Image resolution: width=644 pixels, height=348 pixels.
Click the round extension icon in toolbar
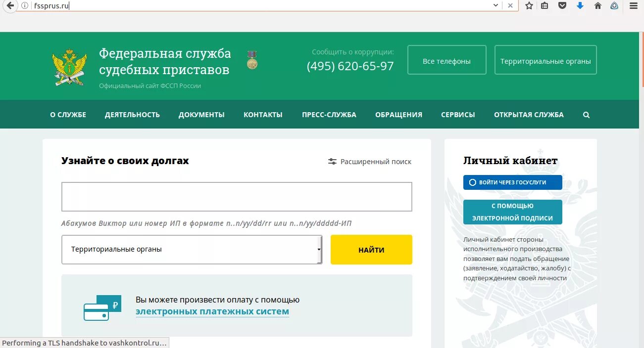pos(615,5)
